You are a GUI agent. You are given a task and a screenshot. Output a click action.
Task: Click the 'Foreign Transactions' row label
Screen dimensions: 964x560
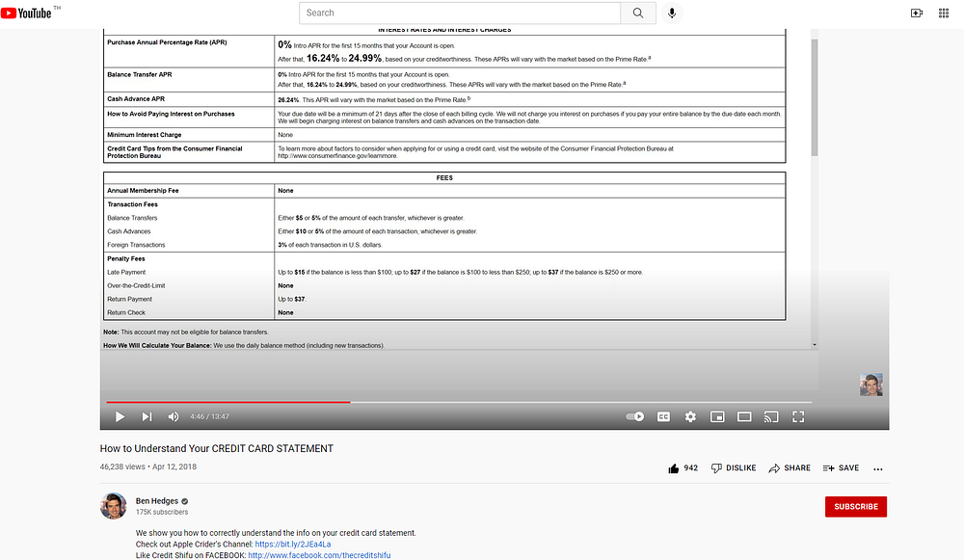[x=136, y=245]
